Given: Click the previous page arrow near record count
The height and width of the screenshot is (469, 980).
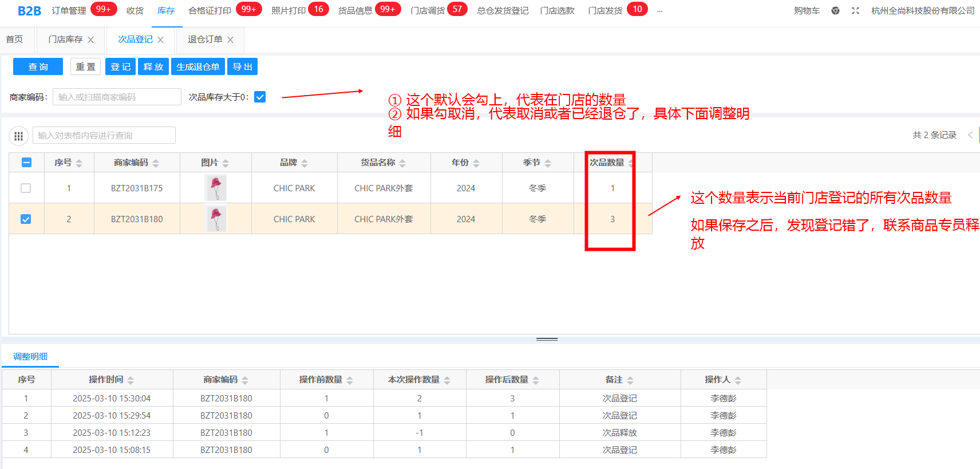Looking at the screenshot, I should 970,135.
